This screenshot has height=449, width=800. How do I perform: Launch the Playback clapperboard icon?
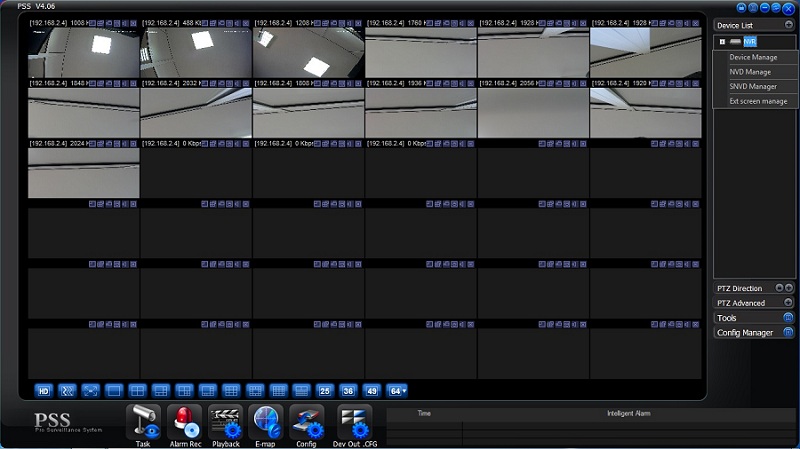(226, 422)
